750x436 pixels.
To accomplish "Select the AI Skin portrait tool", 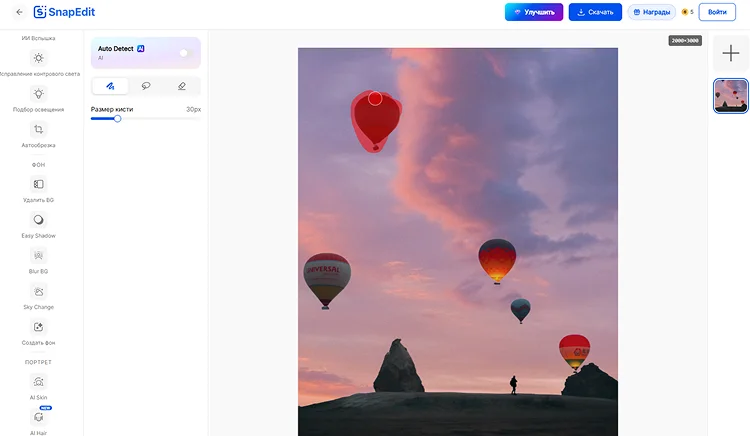I will 38,382.
